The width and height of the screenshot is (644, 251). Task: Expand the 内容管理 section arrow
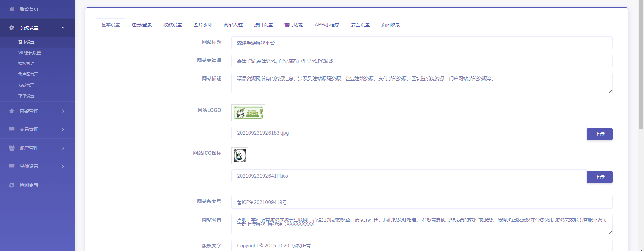point(63,111)
